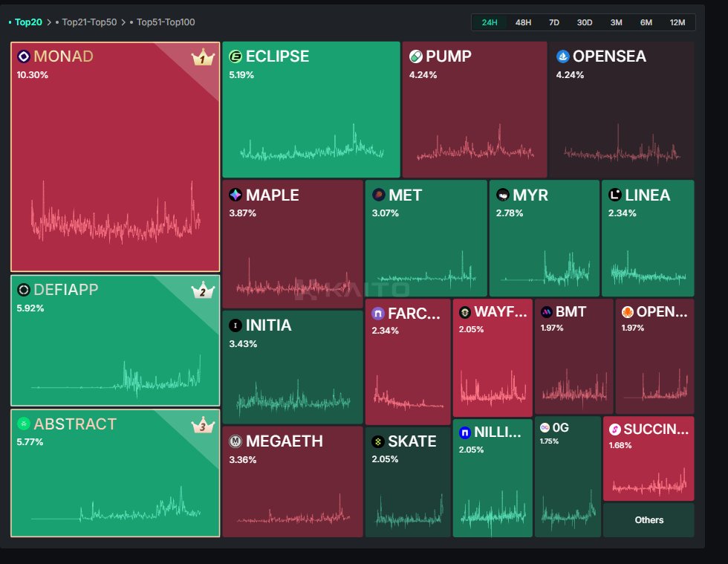Viewport: 728px width, 564px height.
Task: Click the INITIA black circle logo
Action: click(x=235, y=325)
